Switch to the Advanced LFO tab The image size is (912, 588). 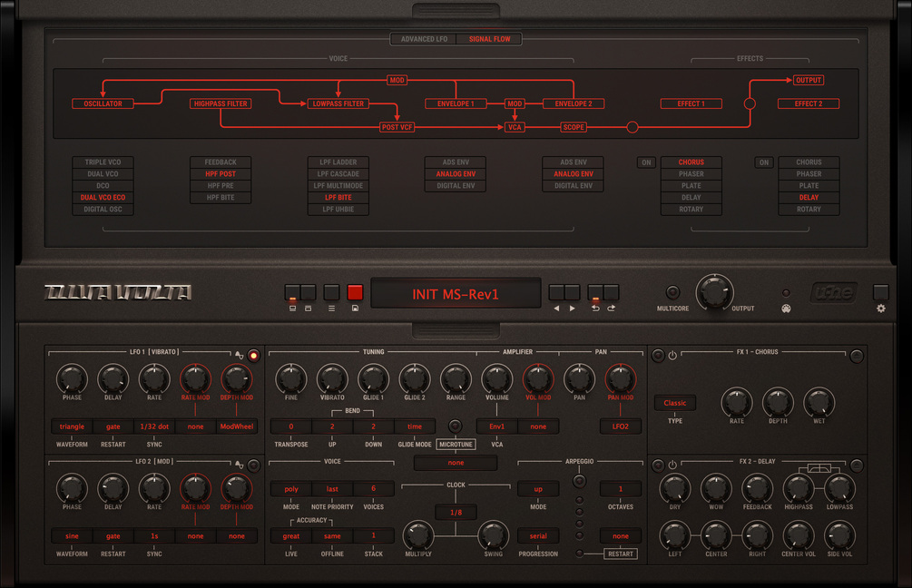[424, 39]
